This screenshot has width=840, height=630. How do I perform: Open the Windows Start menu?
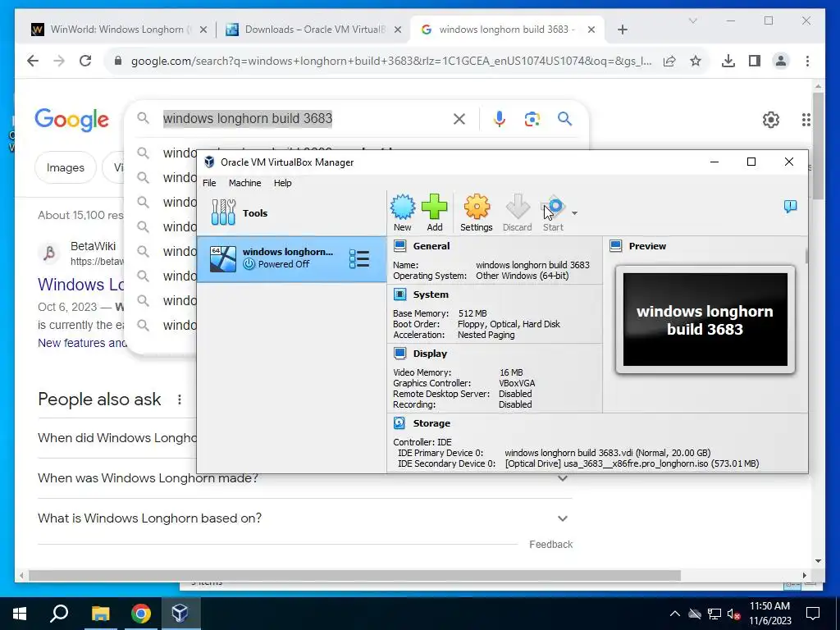pyautogui.click(x=20, y=614)
